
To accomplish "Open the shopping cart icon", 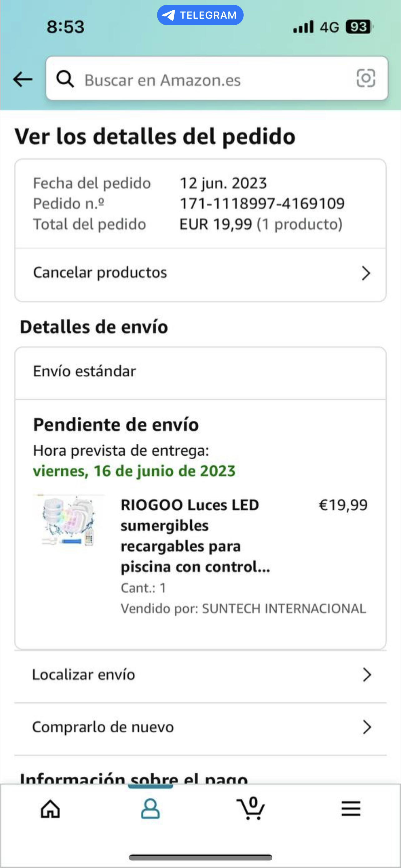I will click(x=250, y=809).
